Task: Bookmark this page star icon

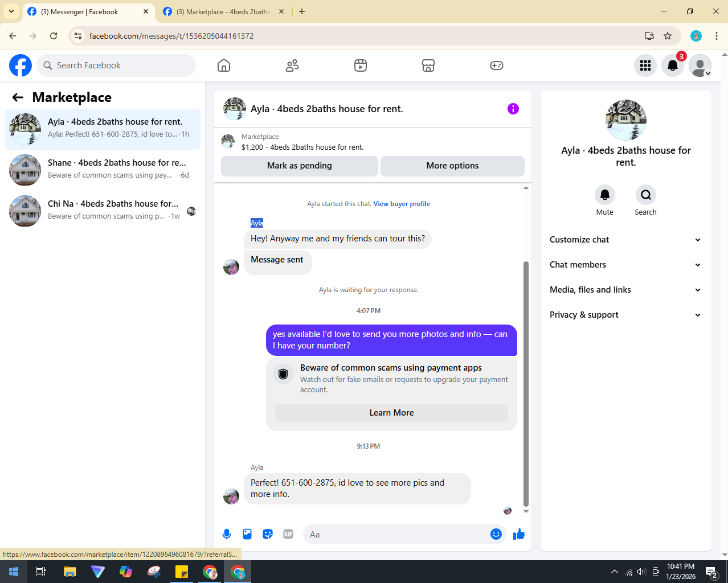Action: (x=668, y=36)
